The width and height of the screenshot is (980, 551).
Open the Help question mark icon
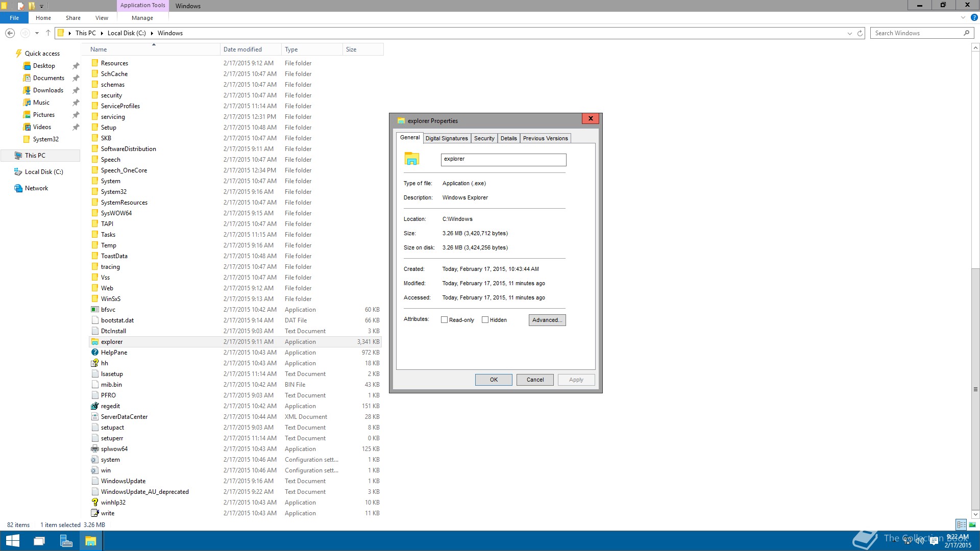click(974, 17)
